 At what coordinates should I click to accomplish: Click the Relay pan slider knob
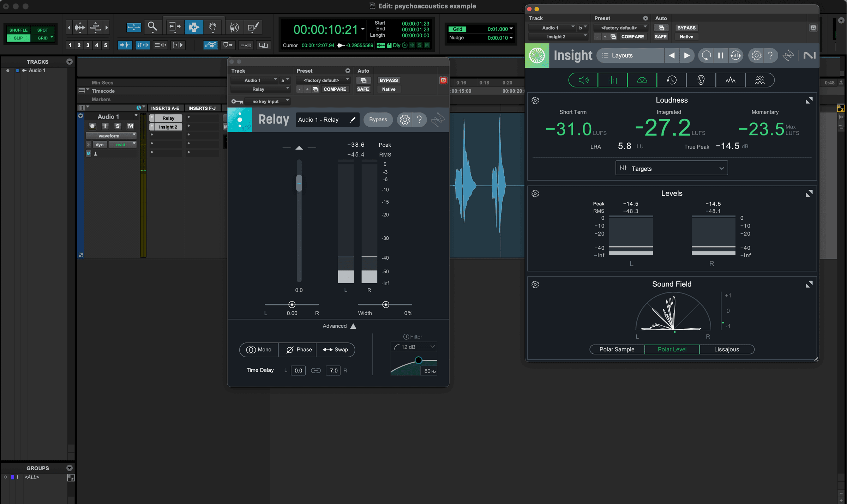pyautogui.click(x=292, y=304)
